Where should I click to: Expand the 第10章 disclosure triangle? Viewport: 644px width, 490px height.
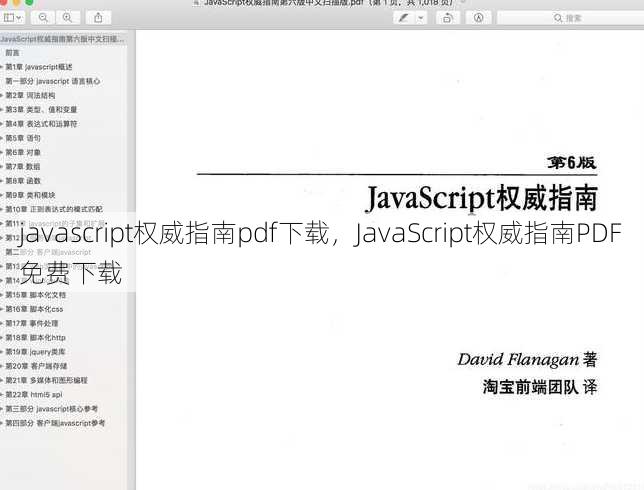coord(2,209)
